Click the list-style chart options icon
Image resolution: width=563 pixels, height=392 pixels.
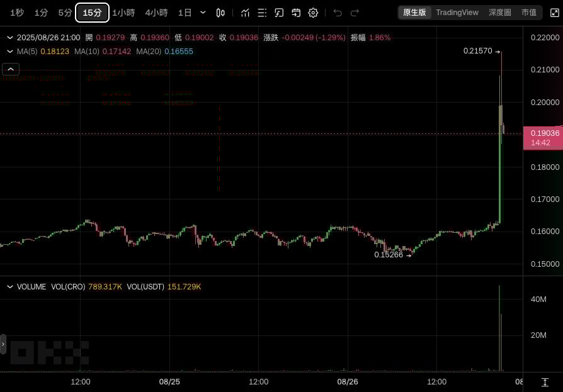pos(262,13)
